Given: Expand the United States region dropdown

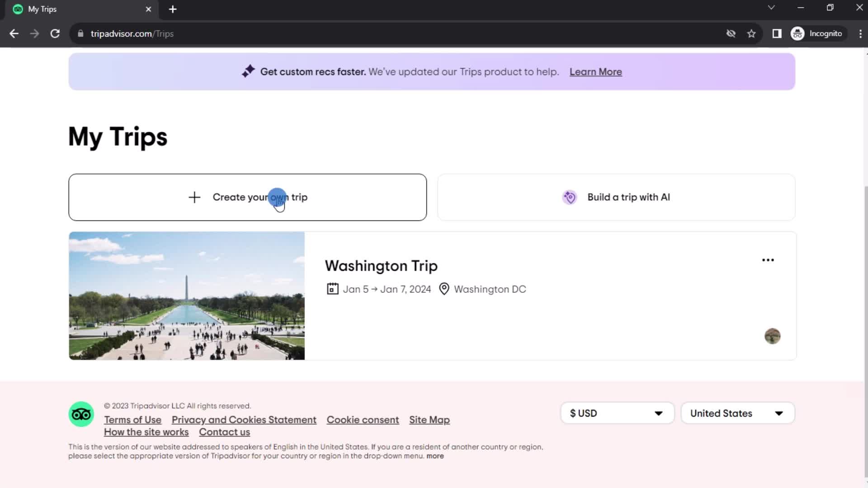Looking at the screenshot, I should point(737,413).
